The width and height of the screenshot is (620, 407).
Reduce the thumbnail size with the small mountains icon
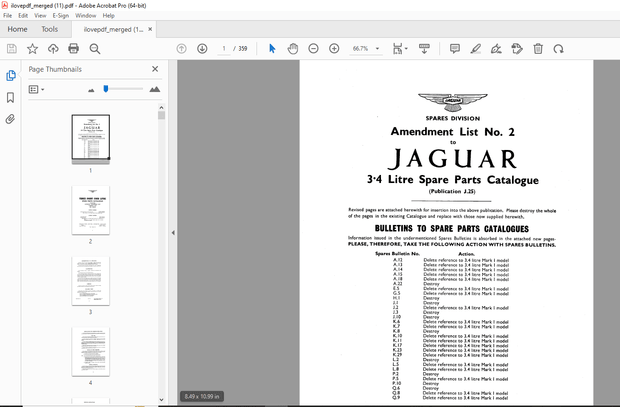tap(91, 90)
